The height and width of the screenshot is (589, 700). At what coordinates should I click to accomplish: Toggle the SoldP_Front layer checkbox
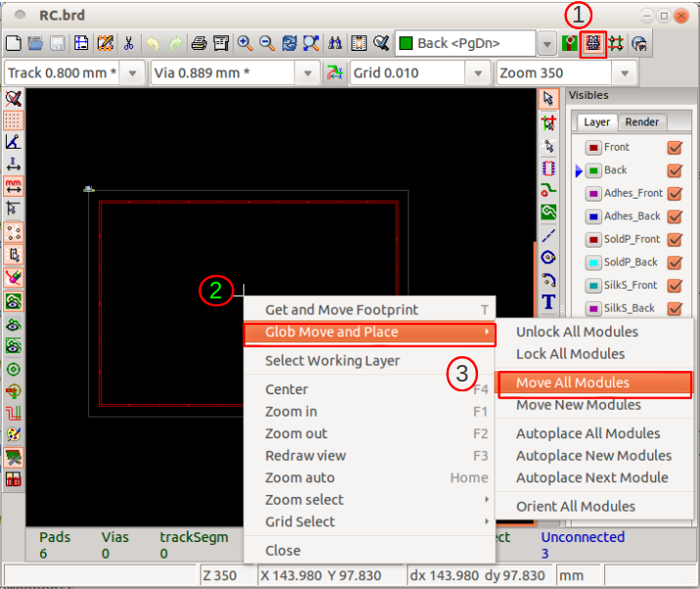675,240
